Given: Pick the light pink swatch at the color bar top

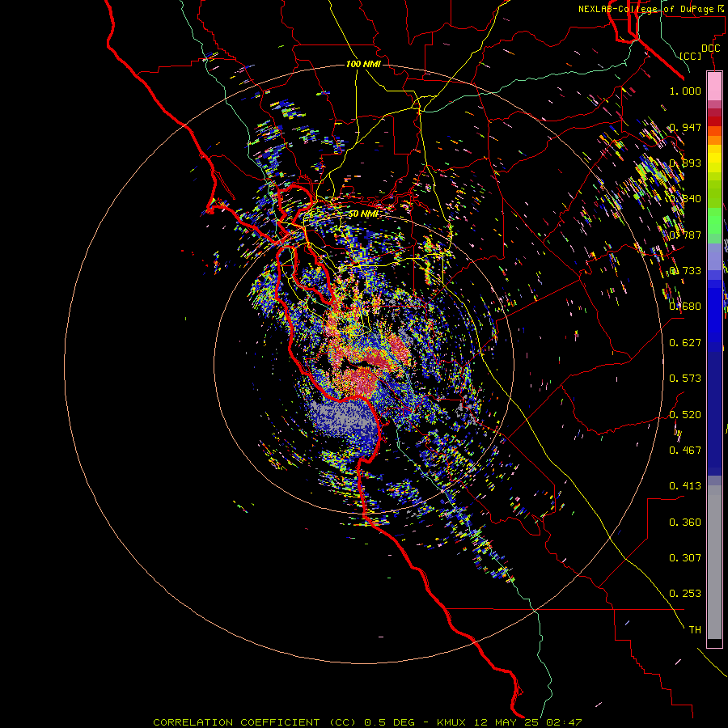Looking at the screenshot, I should 714,87.
